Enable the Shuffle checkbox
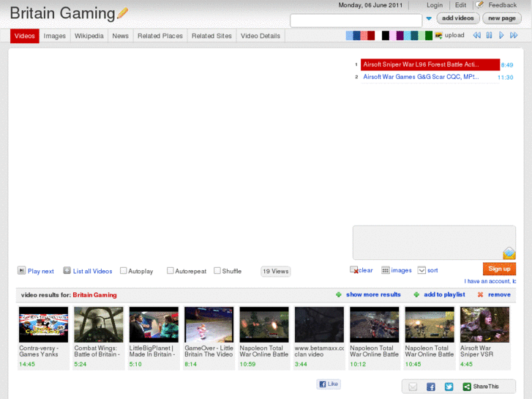 (x=217, y=271)
